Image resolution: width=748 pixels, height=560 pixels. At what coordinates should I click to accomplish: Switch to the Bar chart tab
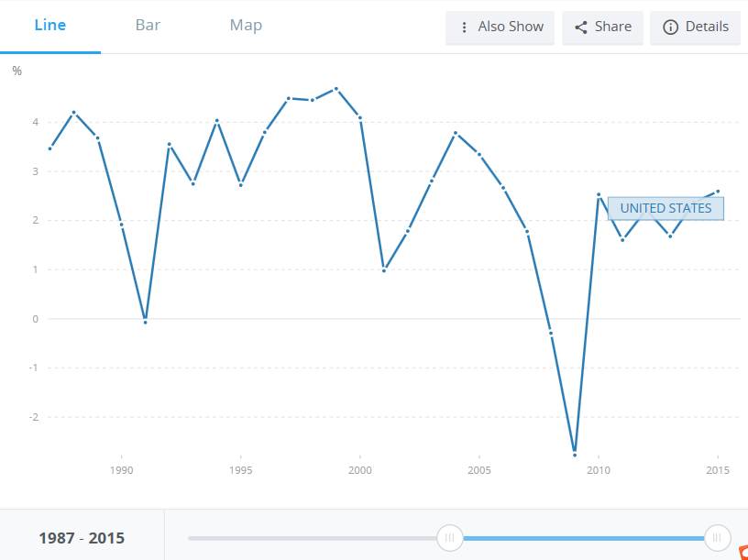[148, 25]
